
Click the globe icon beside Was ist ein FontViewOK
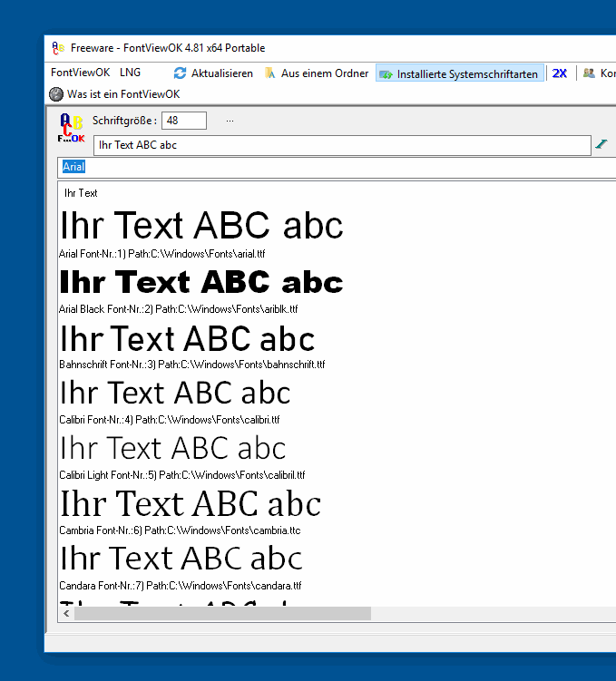[x=56, y=94]
